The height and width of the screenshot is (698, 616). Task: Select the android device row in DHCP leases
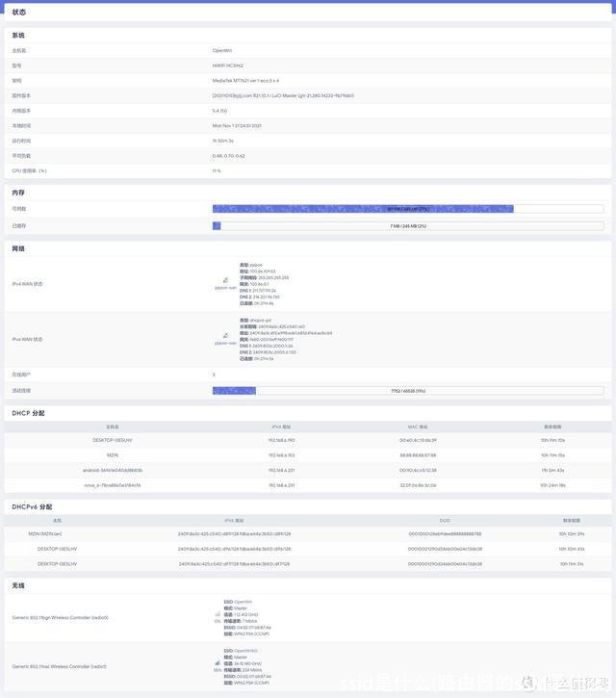[x=112, y=470]
